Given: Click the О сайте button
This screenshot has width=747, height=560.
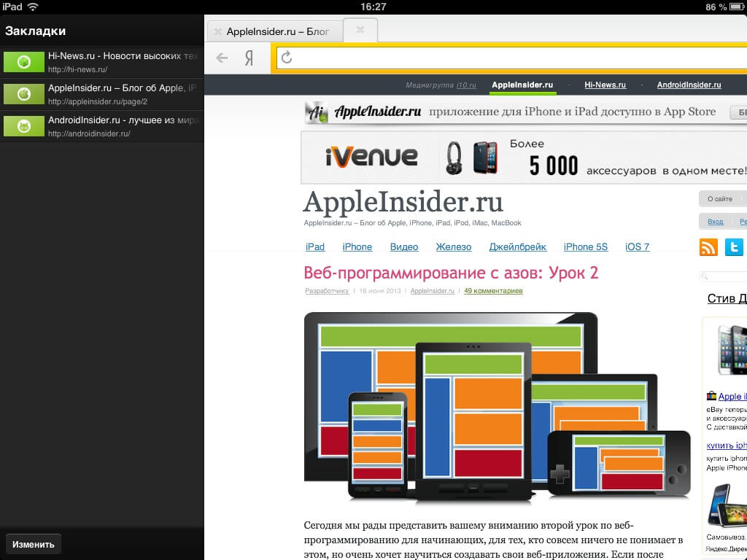Looking at the screenshot, I should (x=720, y=199).
